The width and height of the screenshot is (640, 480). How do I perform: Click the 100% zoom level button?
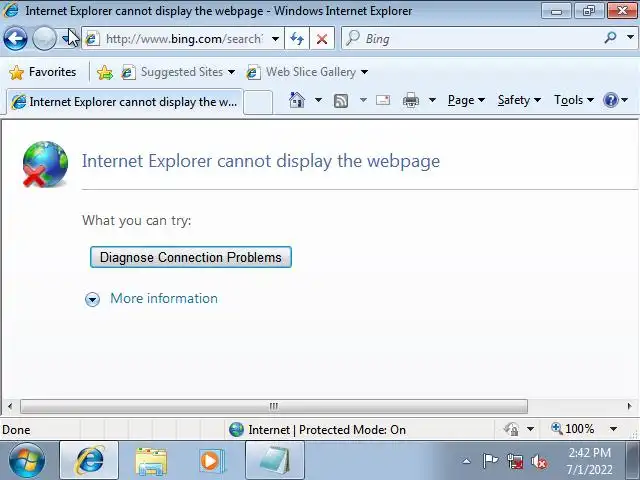click(573, 429)
